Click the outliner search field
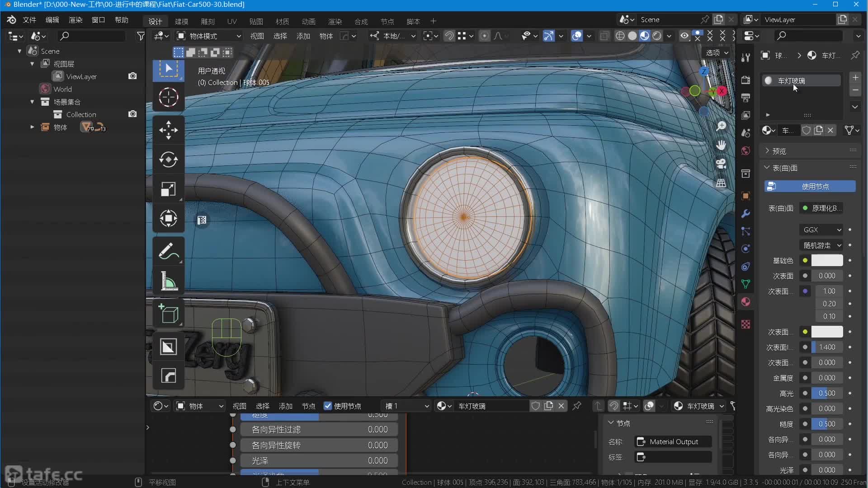Image resolution: width=868 pixels, height=488 pixels. click(x=91, y=36)
